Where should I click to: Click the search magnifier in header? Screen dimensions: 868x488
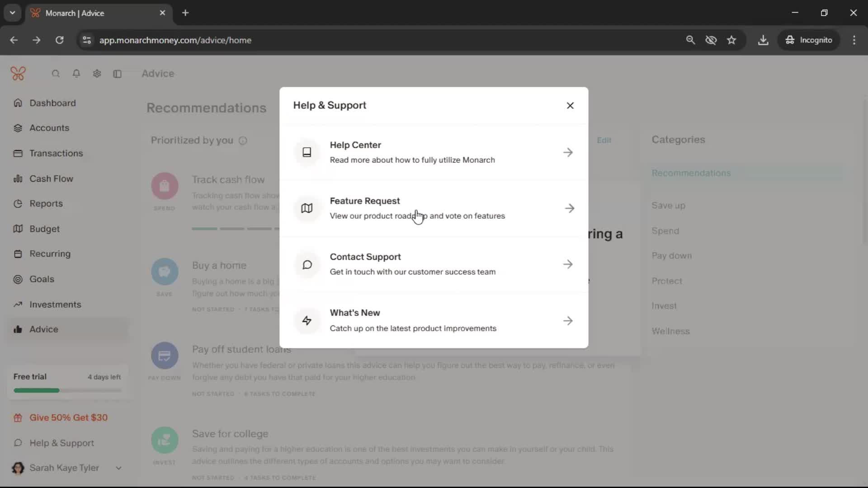pos(56,74)
